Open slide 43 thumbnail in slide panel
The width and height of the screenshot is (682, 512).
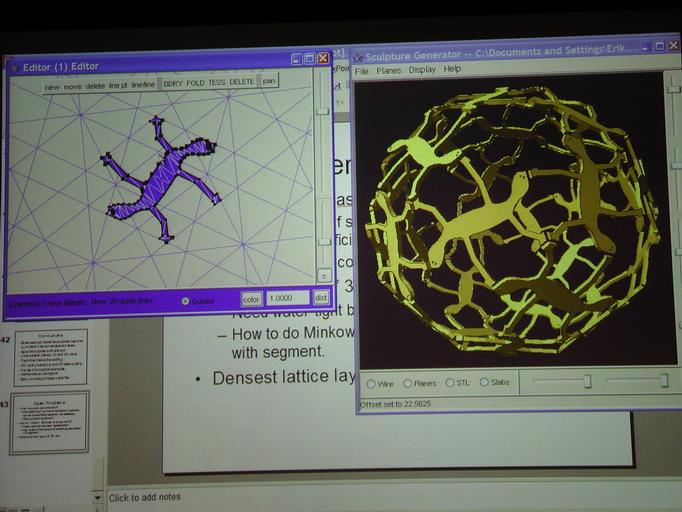point(49,421)
